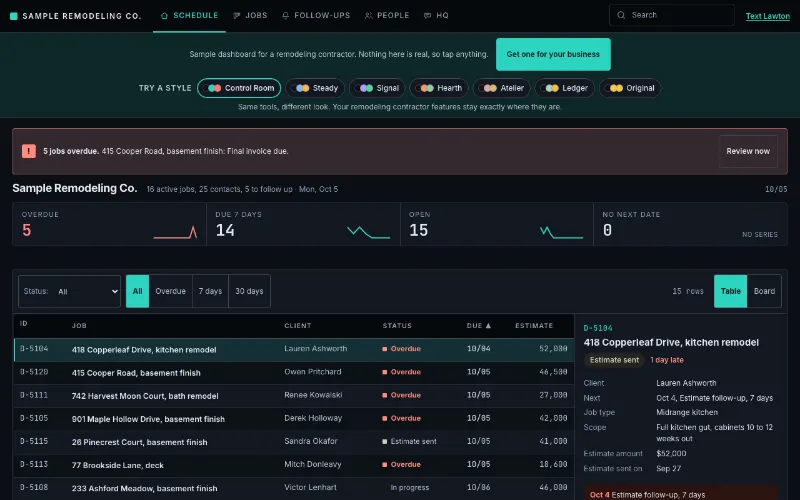
Task: Filter jobs due in 30 days
Action: pyautogui.click(x=249, y=291)
